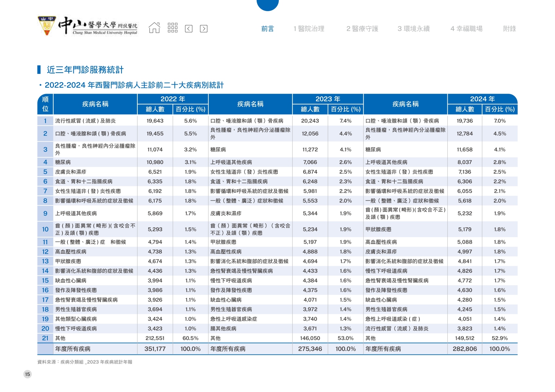Click the 2024 年 column header

tap(482, 99)
